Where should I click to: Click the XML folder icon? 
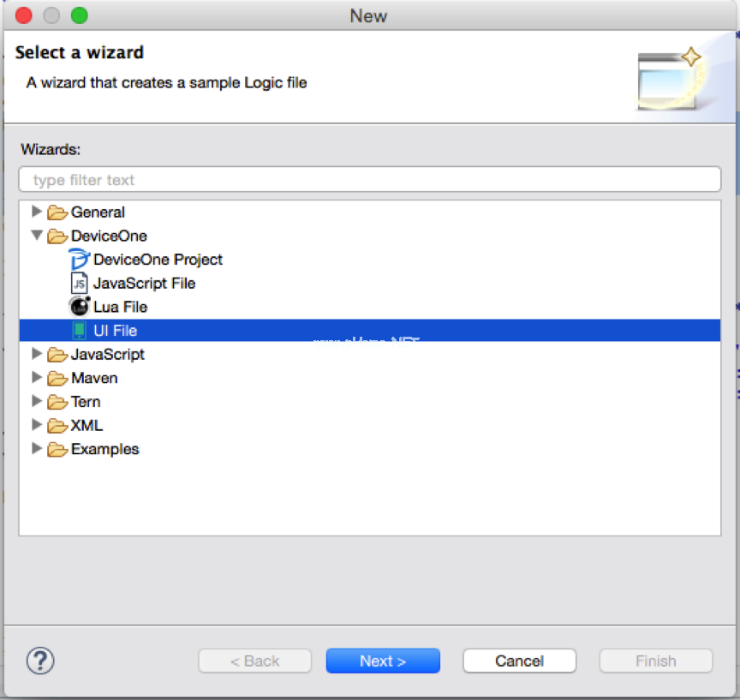(x=57, y=426)
